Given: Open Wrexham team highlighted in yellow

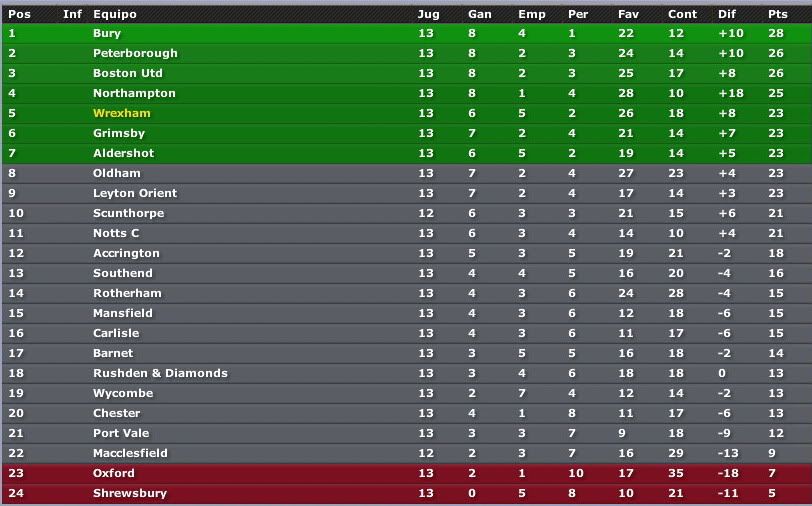Looking at the screenshot, I should 122,113.
